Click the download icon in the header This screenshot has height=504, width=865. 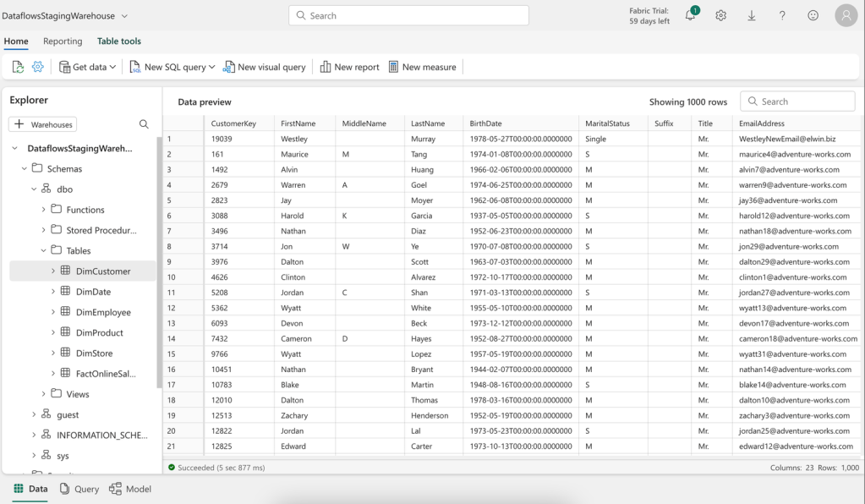pos(752,15)
